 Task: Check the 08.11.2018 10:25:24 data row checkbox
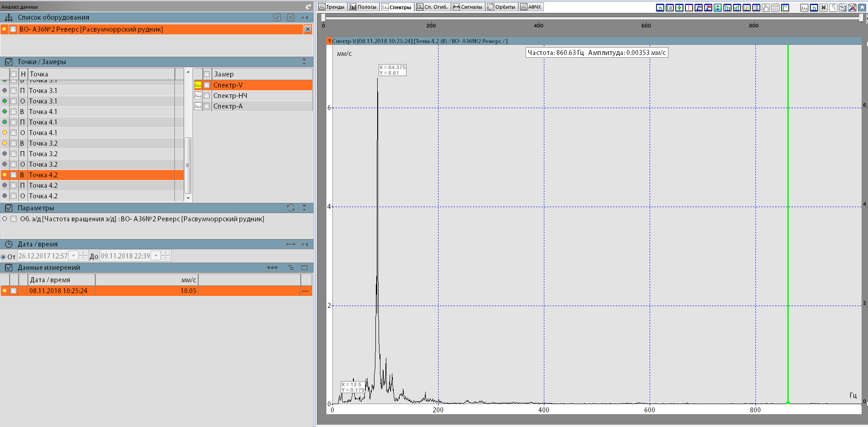(x=13, y=291)
